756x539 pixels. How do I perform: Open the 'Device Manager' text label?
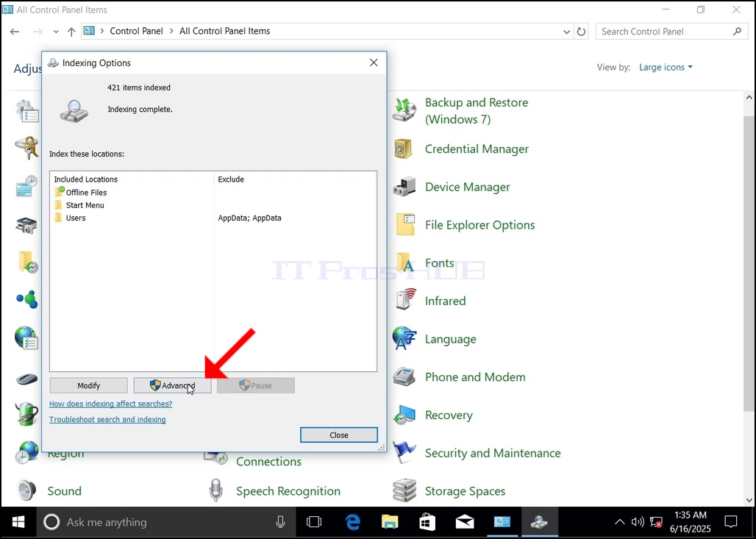pyautogui.click(x=467, y=187)
